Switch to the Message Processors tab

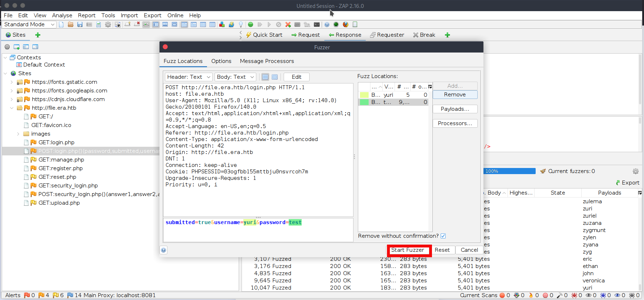point(267,61)
